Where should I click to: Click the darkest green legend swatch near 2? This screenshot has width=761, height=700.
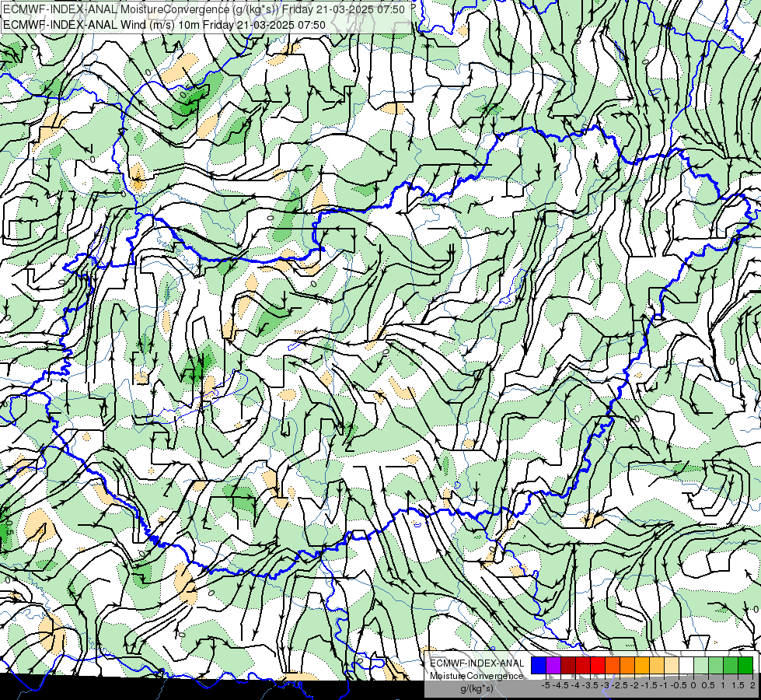[x=745, y=665]
